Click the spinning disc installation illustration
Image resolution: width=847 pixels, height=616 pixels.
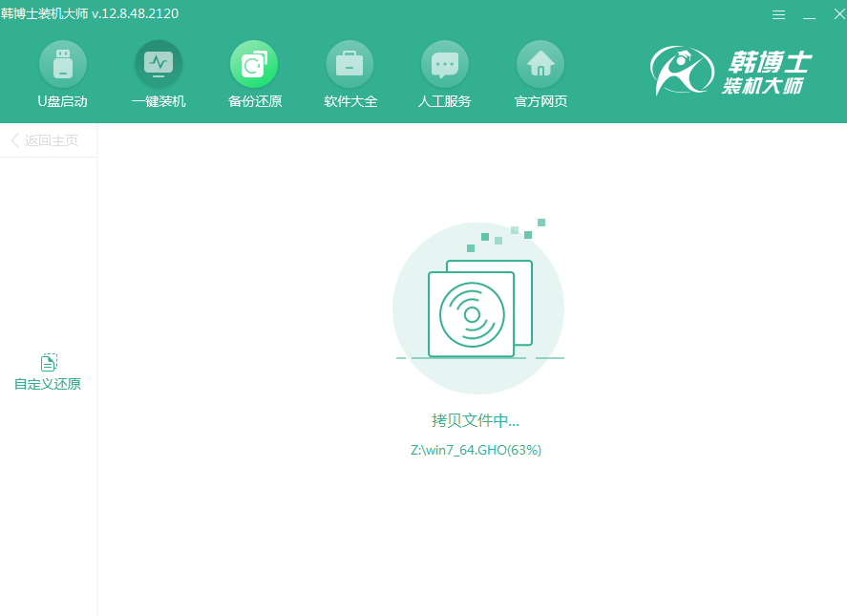point(477,306)
